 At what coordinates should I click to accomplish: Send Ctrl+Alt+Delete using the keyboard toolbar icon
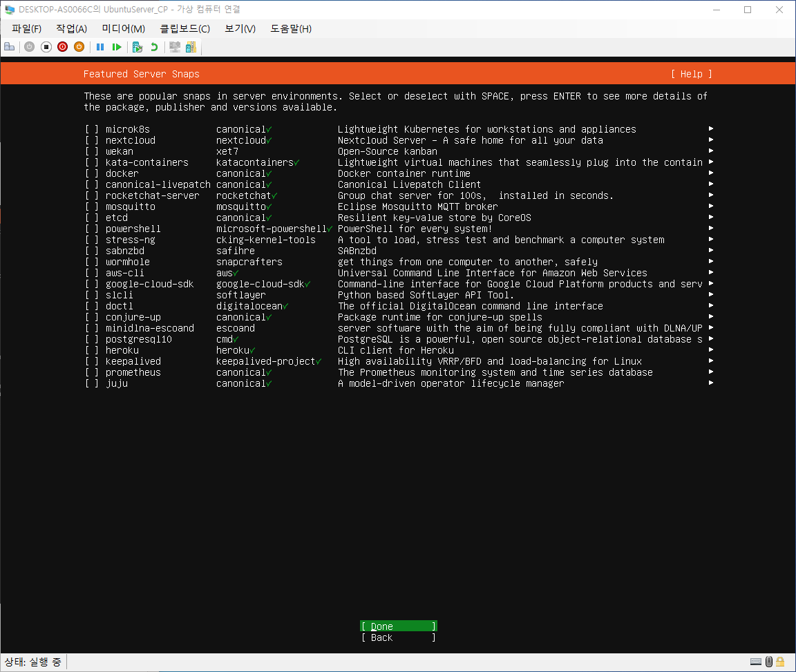9,47
